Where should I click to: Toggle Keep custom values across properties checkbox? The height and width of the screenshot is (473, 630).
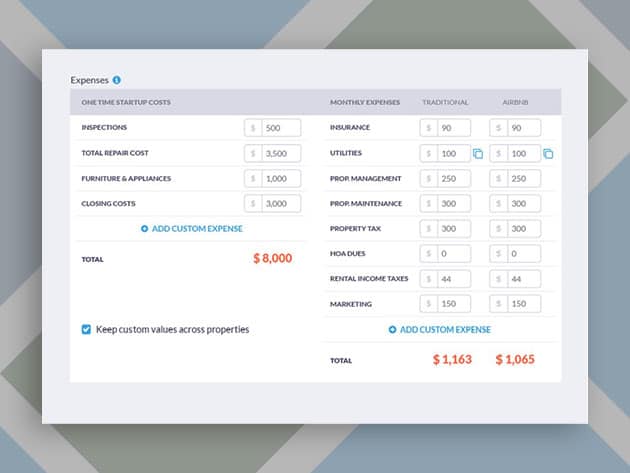86,329
